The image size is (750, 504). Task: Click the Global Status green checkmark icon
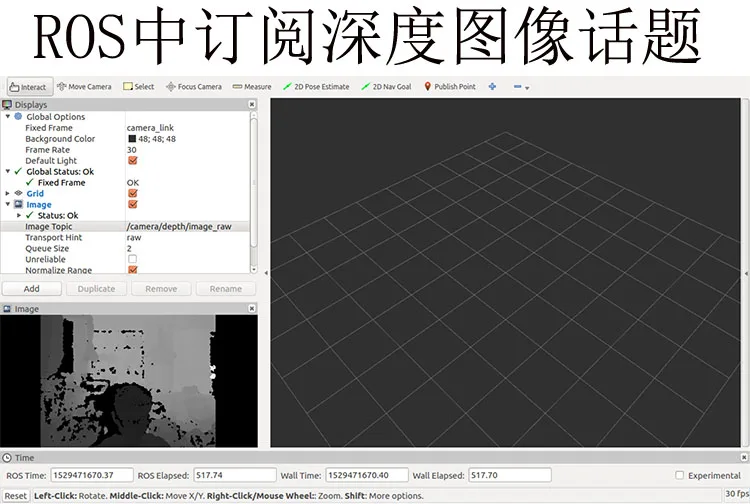click(18, 171)
